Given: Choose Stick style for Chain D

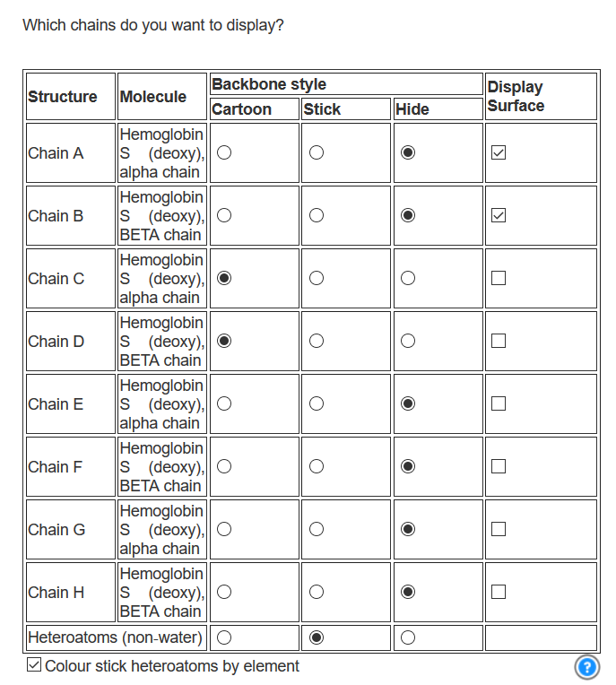Looking at the screenshot, I should [x=317, y=341].
